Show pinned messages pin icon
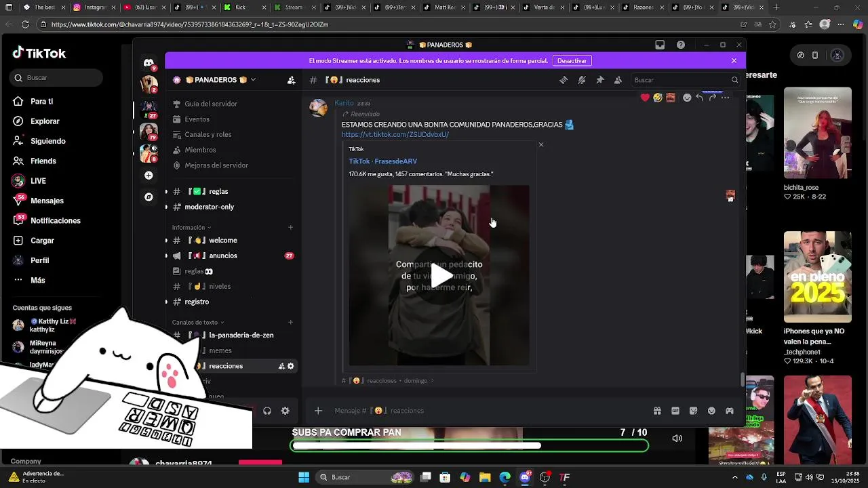This screenshot has width=868, height=488. click(x=599, y=80)
